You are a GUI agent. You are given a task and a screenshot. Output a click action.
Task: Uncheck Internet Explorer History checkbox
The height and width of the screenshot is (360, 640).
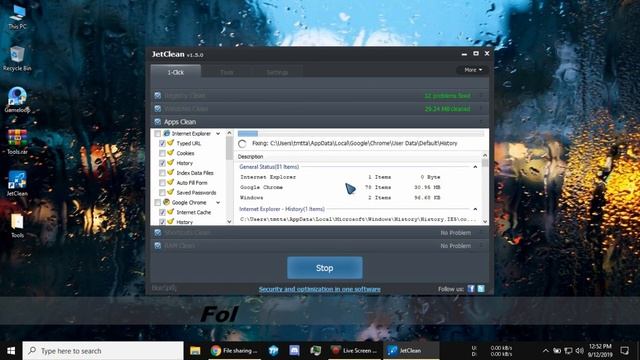[x=162, y=163]
